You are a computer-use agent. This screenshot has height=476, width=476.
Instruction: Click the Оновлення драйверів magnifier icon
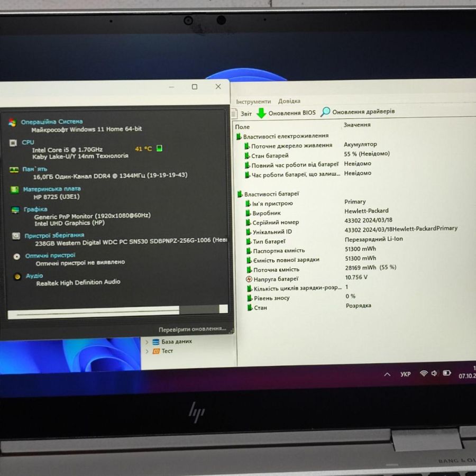[325, 112]
